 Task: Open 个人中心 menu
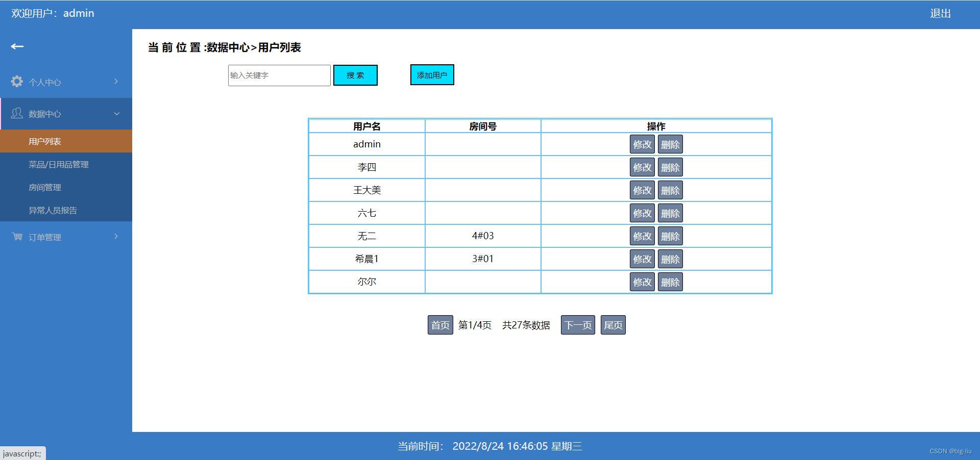point(66,82)
